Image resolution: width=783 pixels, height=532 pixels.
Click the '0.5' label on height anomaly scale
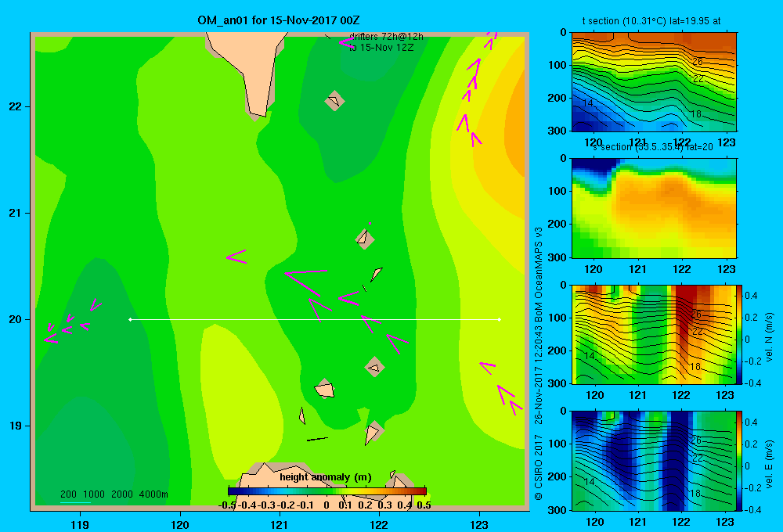tap(424, 505)
